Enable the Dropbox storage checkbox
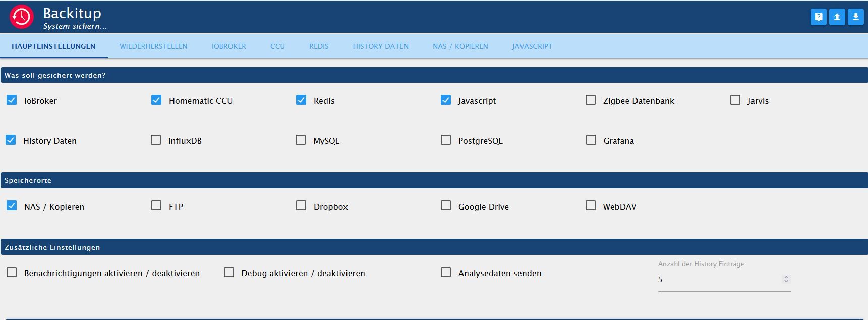 (x=301, y=206)
